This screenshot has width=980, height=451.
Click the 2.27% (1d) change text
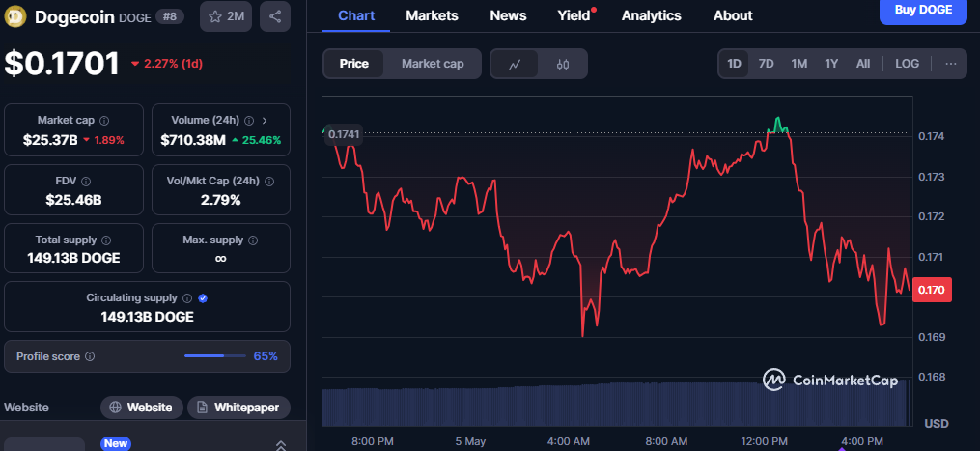tap(173, 64)
